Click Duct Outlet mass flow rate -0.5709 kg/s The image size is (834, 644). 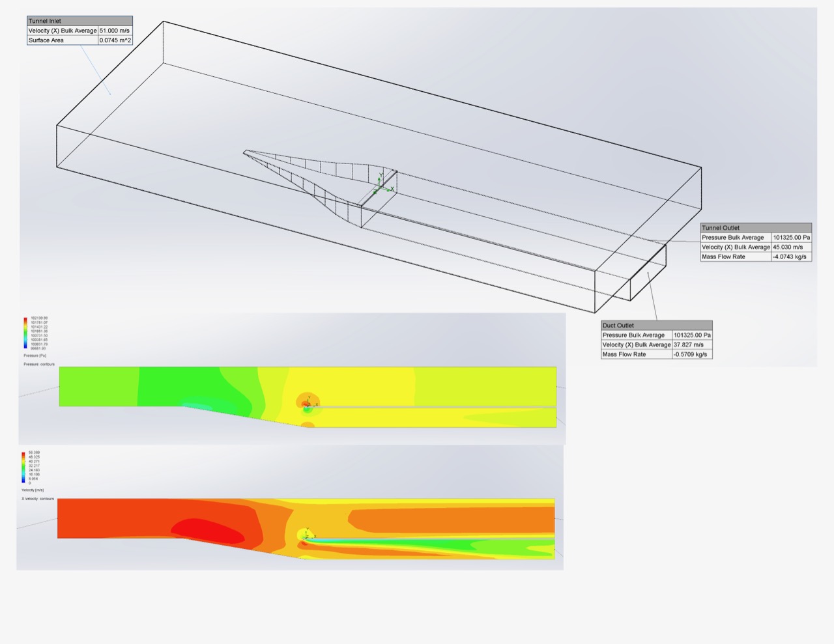691,355
